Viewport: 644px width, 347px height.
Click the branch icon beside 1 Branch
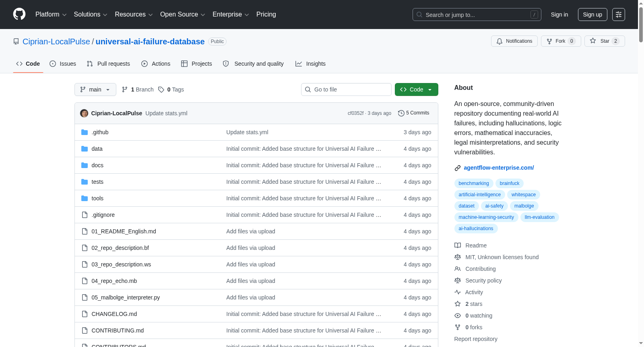pyautogui.click(x=125, y=89)
